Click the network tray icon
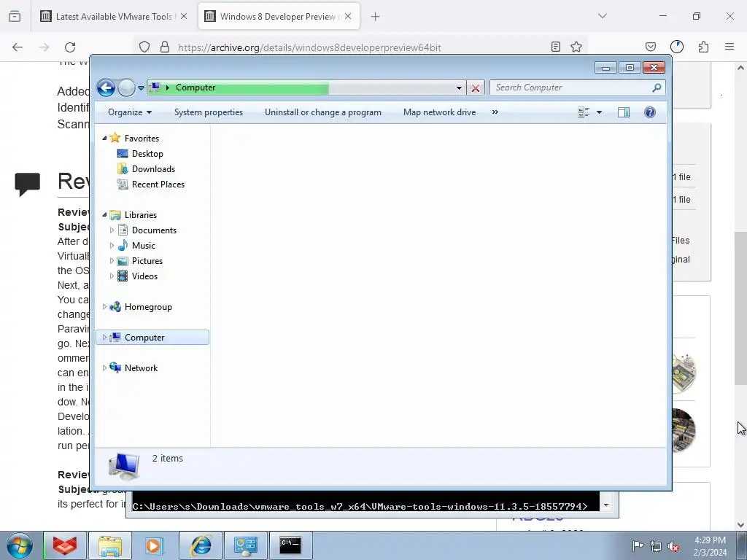 pos(656,546)
